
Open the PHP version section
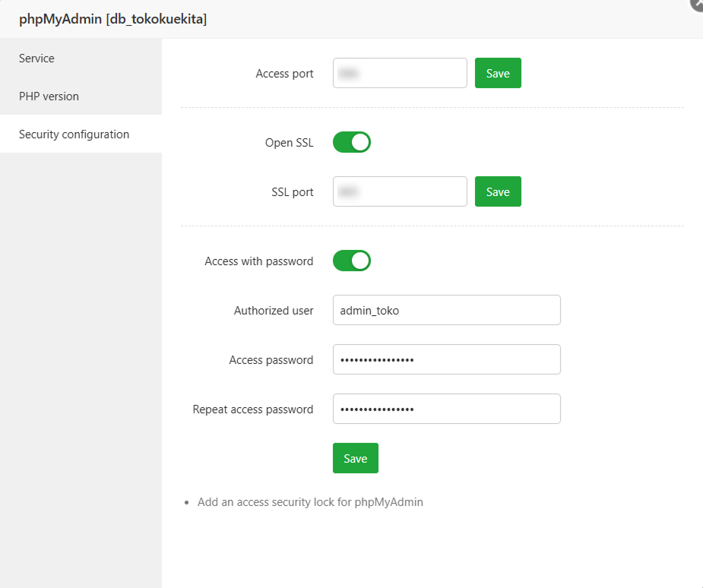[49, 96]
